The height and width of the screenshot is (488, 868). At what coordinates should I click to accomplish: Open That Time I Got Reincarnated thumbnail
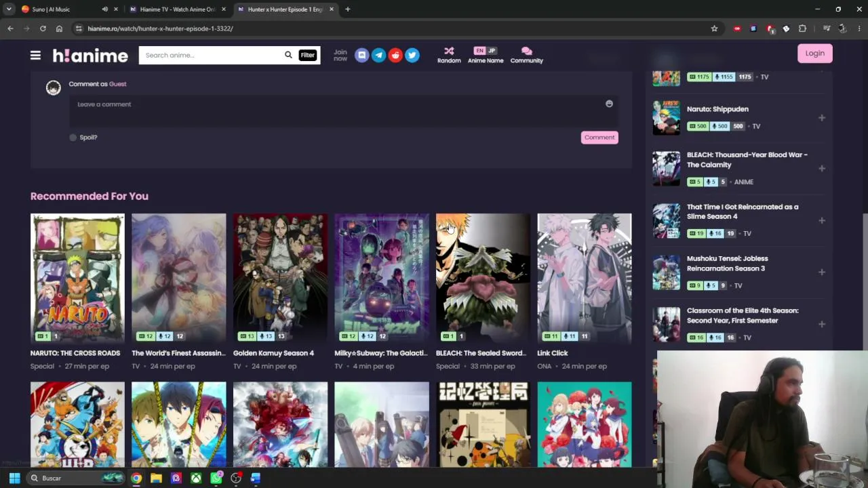tap(666, 220)
